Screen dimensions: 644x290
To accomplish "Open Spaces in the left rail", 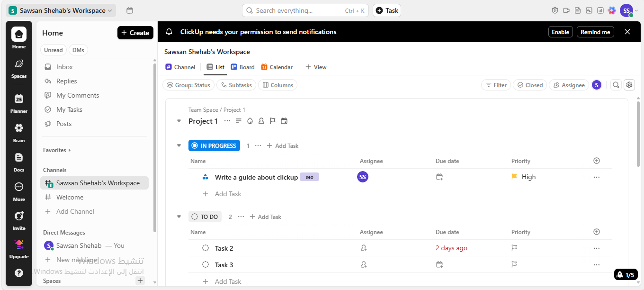I will pos(19,68).
